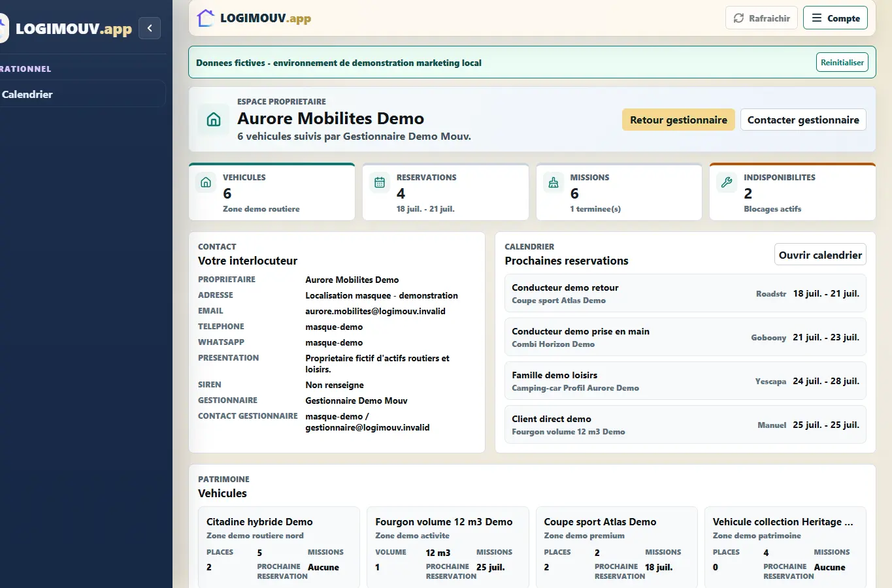Click the Aurore Mobilites Demo heading
The width and height of the screenshot is (892, 588).
[331, 118]
